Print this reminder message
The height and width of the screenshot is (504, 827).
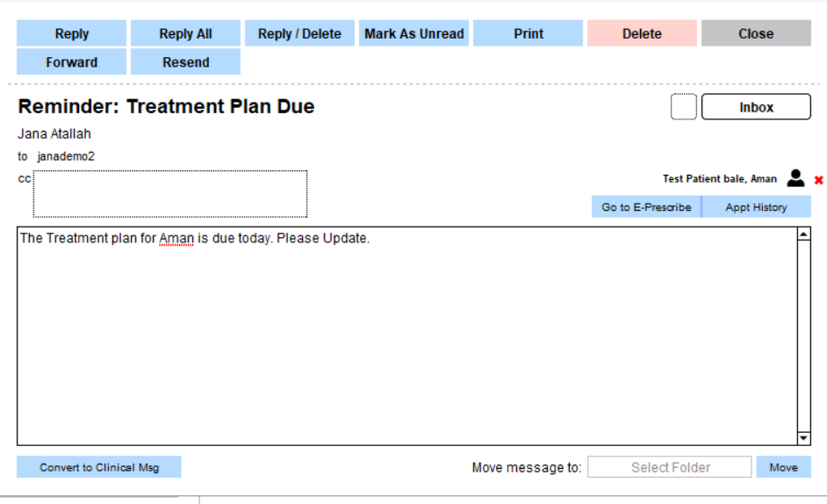click(x=528, y=33)
